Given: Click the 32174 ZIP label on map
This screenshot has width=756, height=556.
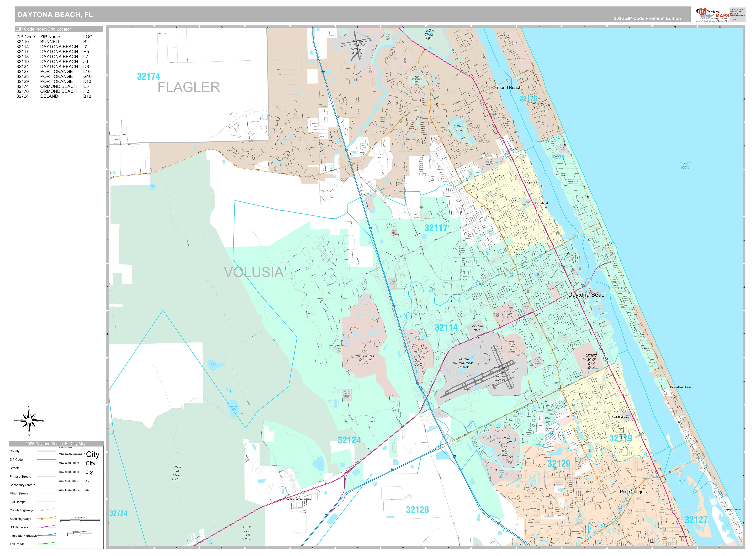Looking at the screenshot, I should point(148,77).
